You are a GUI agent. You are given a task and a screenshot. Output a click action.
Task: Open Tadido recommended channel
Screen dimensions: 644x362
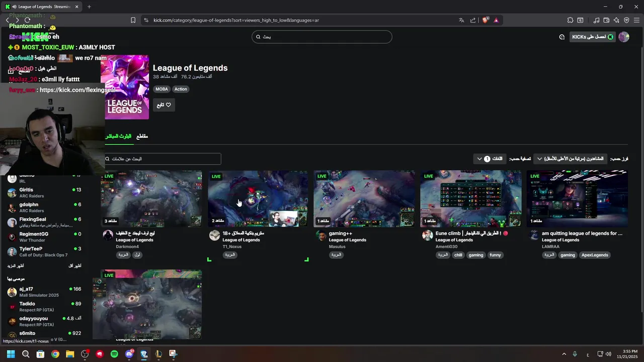click(x=44, y=306)
